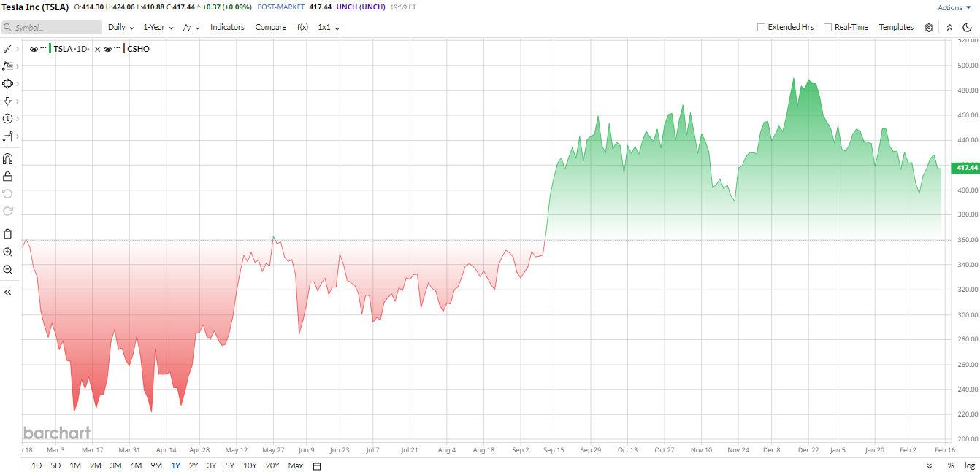Open the Templates menu
Viewport: 980px width, 472px height.
[x=896, y=28]
